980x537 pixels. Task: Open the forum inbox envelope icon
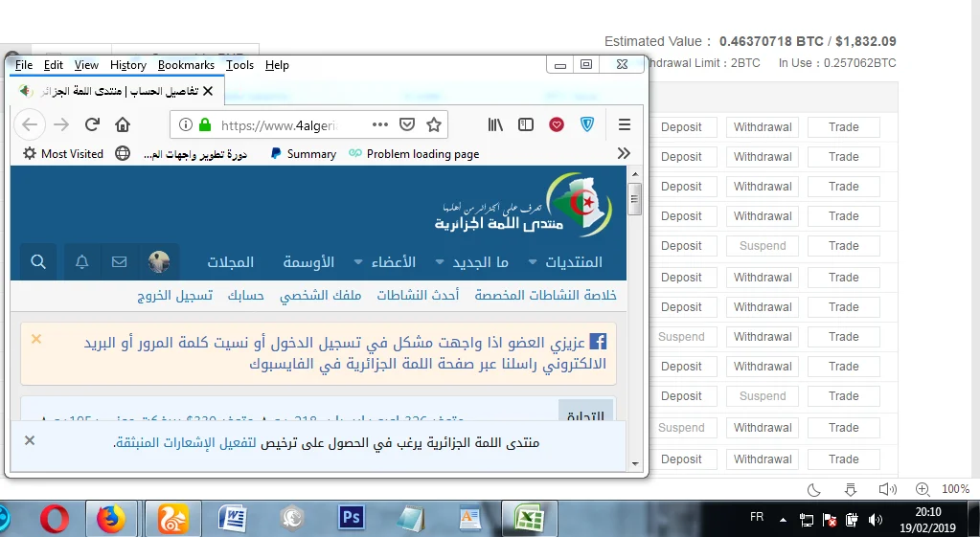tap(119, 261)
